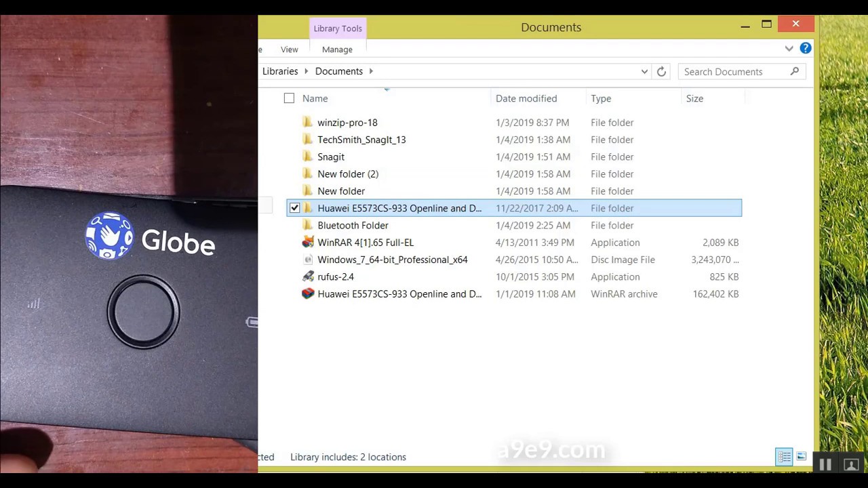Open the Manage ribbon tab
The width and height of the screenshot is (868, 488).
coord(337,49)
